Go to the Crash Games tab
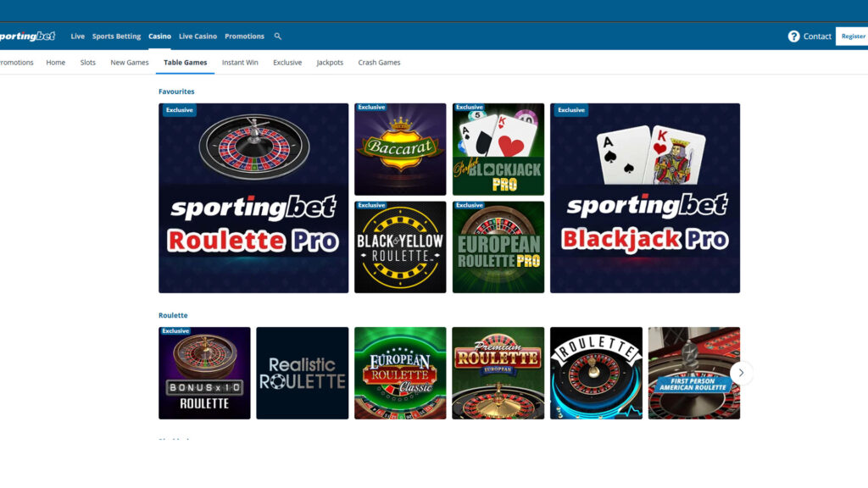 [379, 63]
